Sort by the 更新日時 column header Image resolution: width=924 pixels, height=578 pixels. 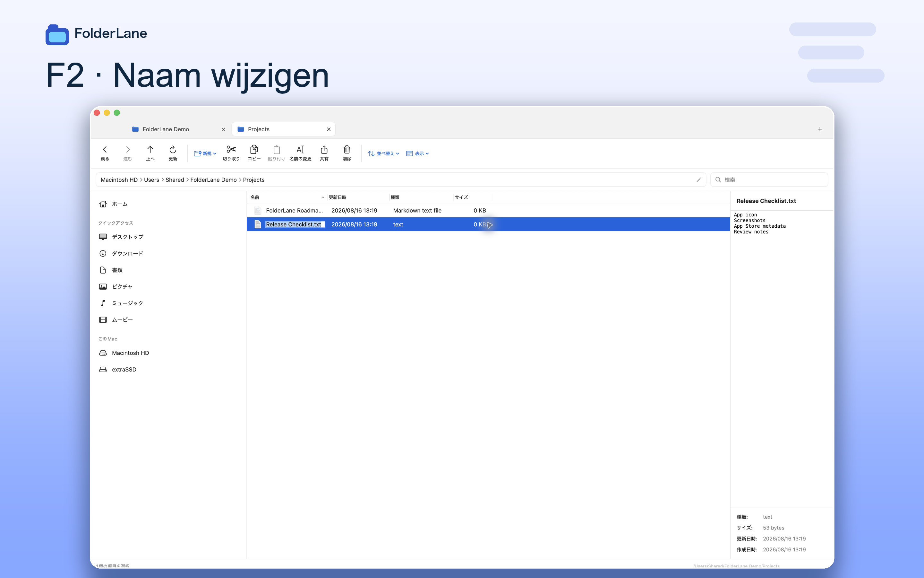358,197
